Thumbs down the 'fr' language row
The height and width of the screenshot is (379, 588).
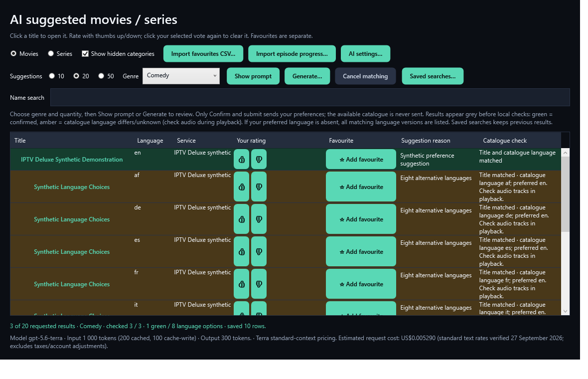point(259,284)
